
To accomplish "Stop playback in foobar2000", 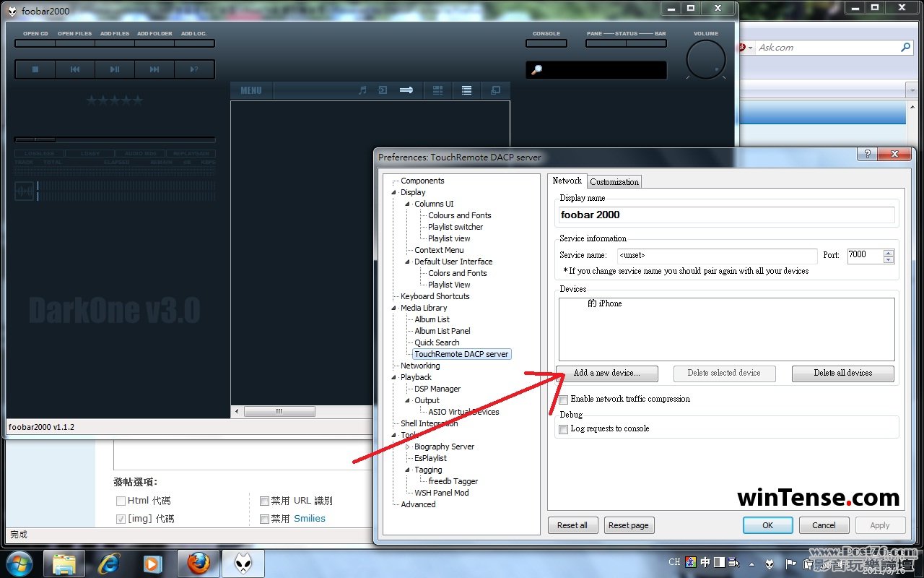I will (35, 69).
